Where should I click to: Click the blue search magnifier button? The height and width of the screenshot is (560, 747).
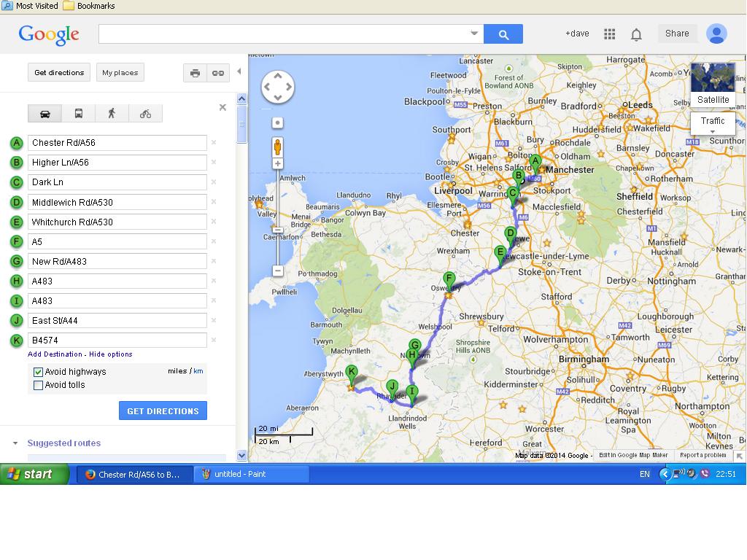(x=503, y=34)
